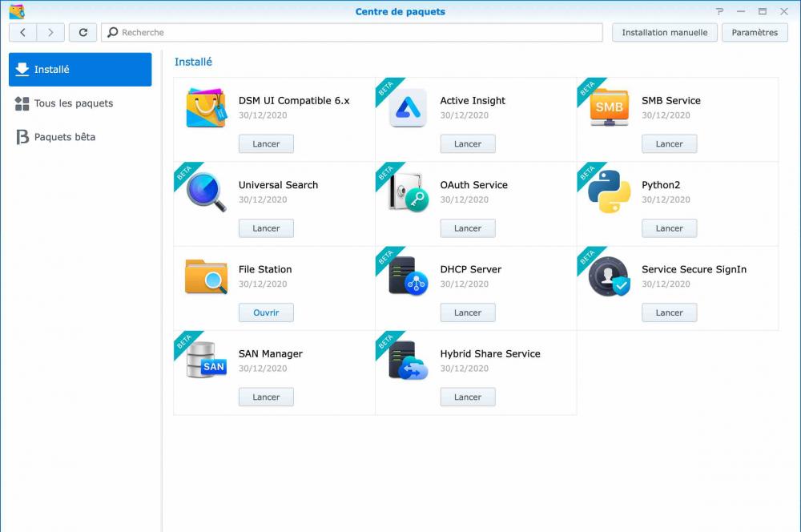The image size is (801, 532).
Task: Open the Paramètres settings button
Action: (x=755, y=32)
